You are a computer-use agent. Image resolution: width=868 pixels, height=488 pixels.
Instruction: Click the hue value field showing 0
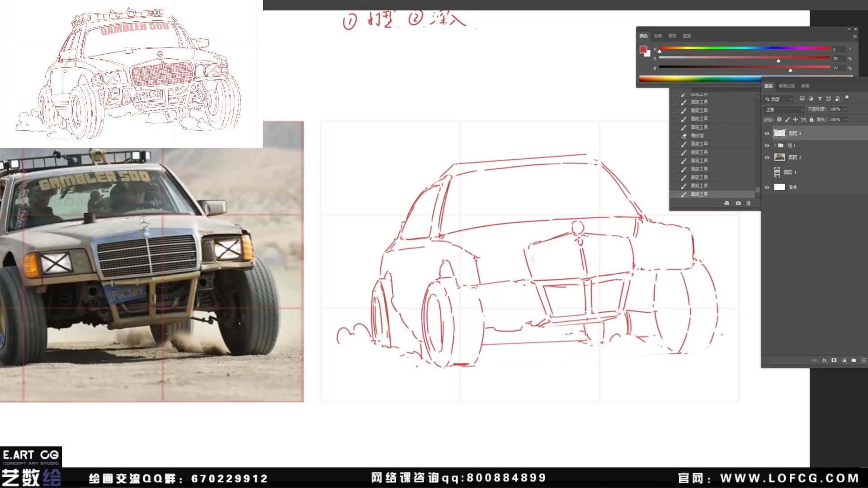[839, 49]
